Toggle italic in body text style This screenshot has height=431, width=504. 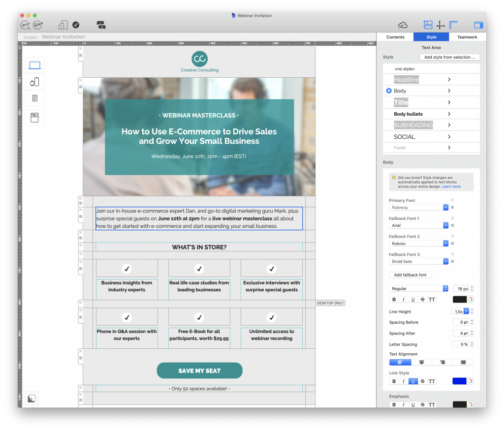coord(404,299)
